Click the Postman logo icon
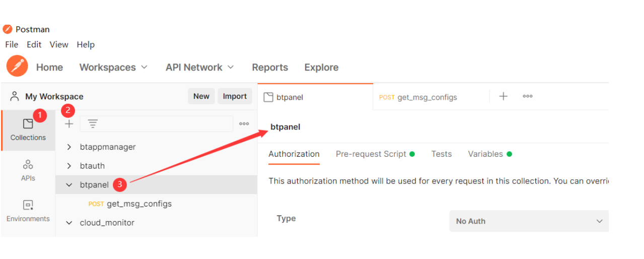The height and width of the screenshot is (259, 644). (17, 67)
